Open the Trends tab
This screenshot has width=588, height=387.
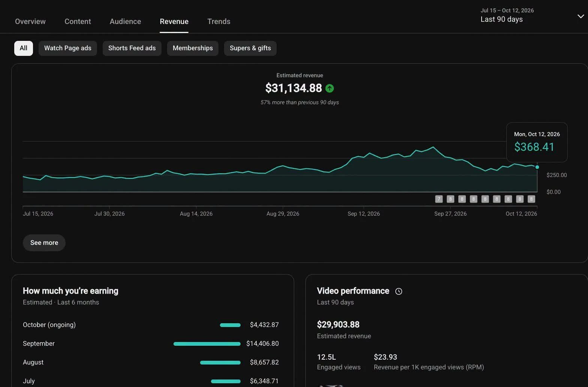click(x=219, y=21)
